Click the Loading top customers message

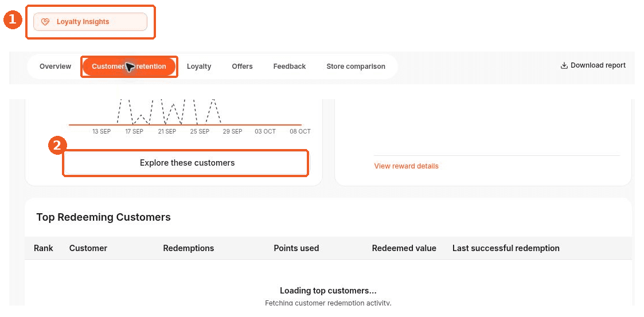[x=328, y=291]
